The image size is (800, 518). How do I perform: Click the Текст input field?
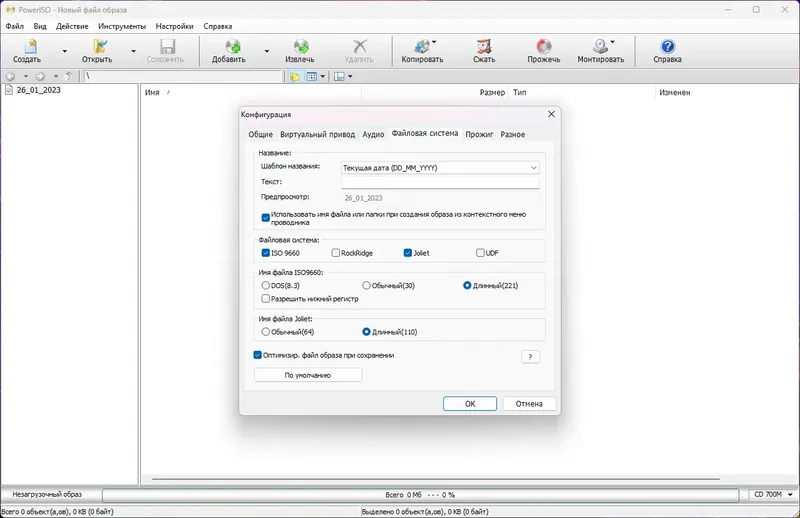[440, 182]
